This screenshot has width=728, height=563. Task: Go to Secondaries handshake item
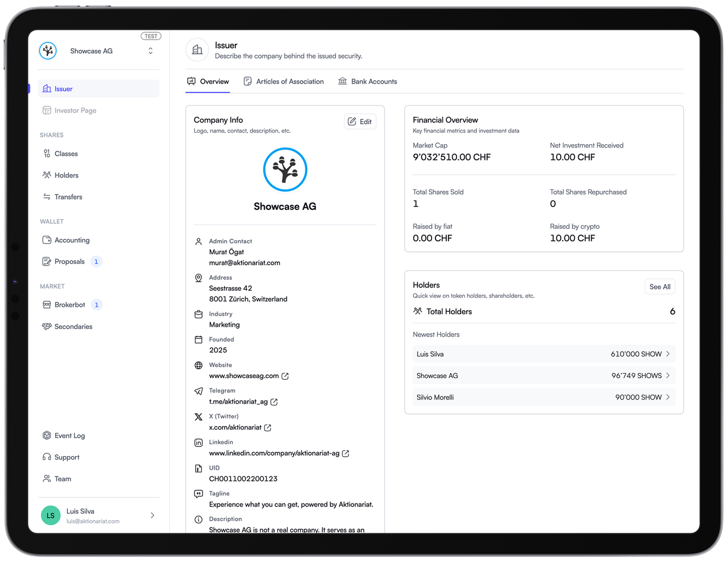(73, 327)
